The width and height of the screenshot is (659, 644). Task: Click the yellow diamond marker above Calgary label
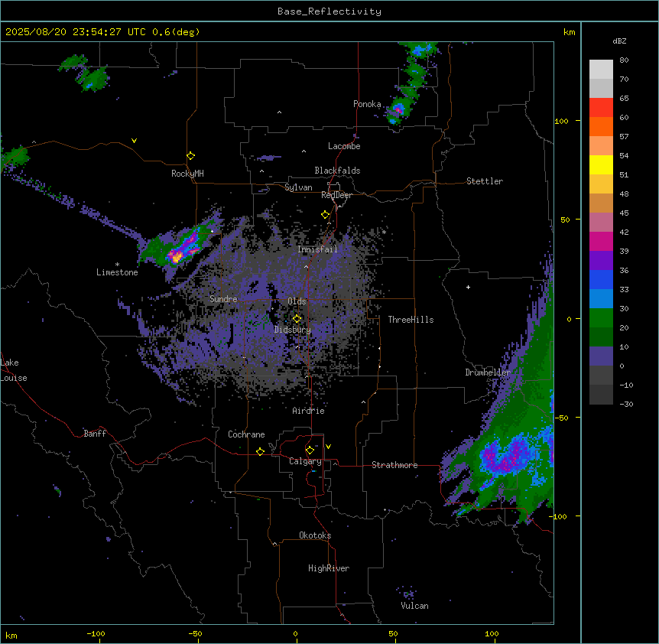tap(310, 450)
